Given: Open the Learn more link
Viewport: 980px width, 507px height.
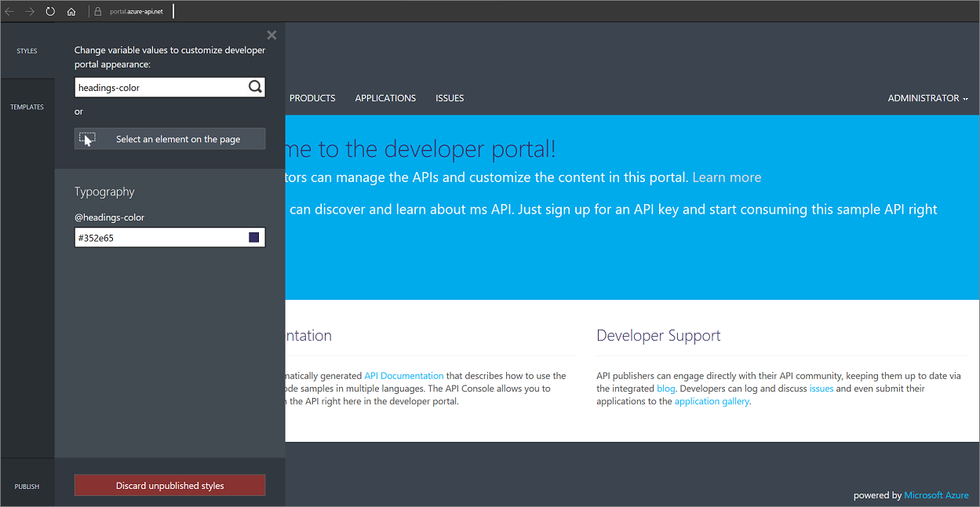Looking at the screenshot, I should pos(726,177).
